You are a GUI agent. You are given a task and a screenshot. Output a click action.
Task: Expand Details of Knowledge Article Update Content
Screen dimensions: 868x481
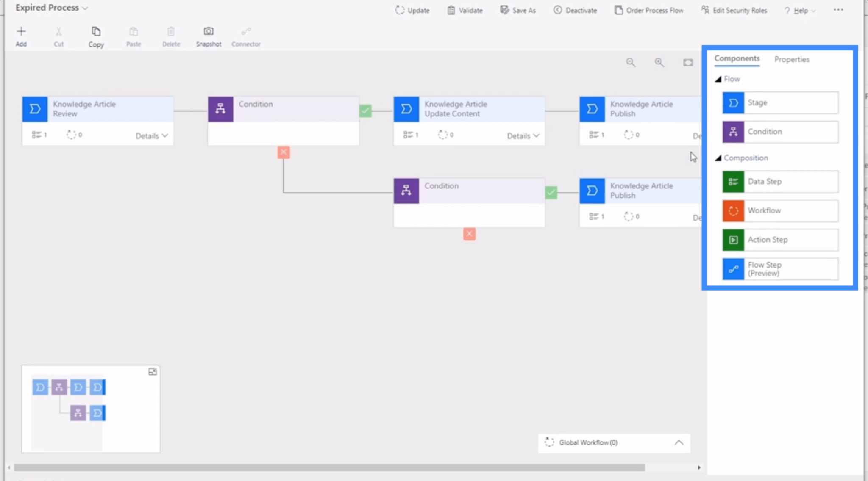[x=523, y=136]
